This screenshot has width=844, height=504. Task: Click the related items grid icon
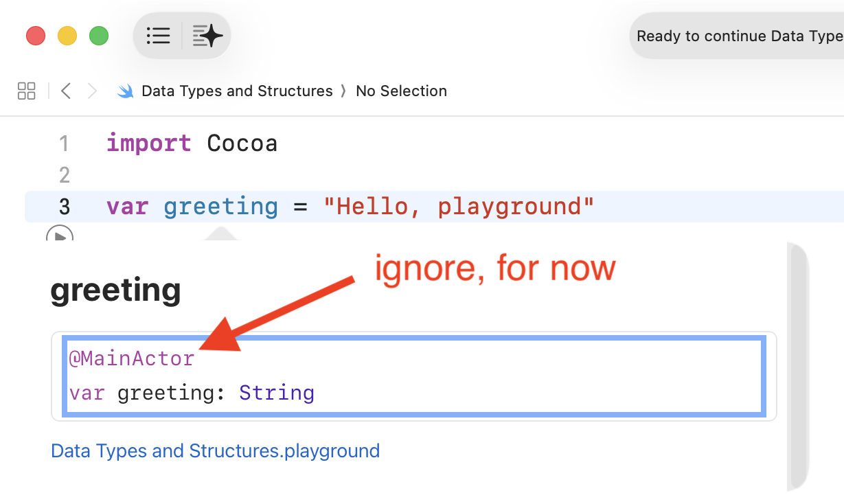pyautogui.click(x=27, y=91)
